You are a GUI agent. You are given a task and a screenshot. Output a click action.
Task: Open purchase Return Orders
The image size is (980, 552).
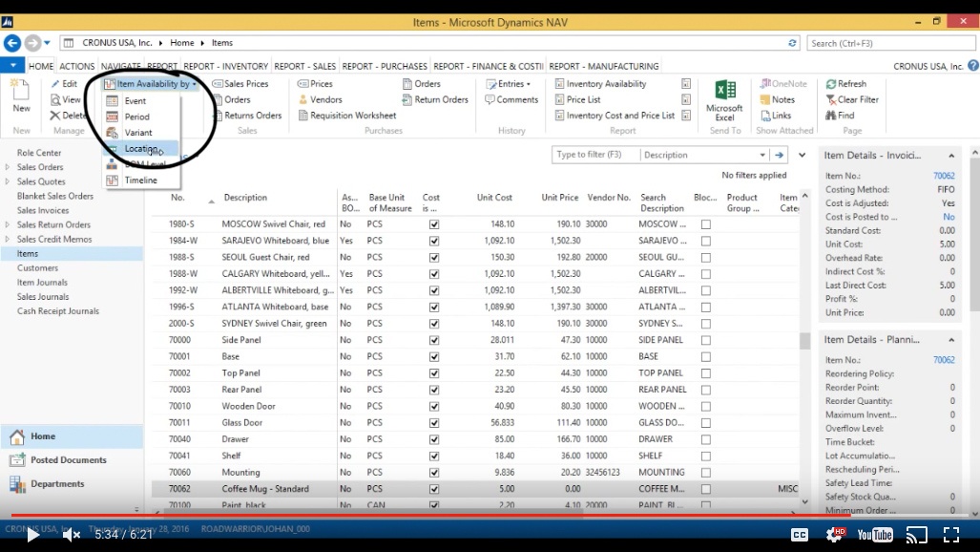tap(435, 99)
